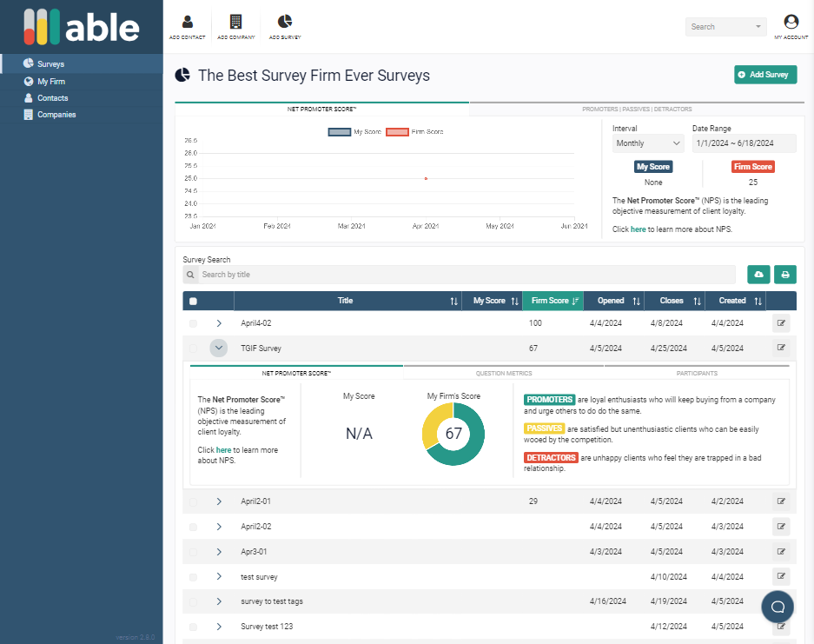Click the Add Contact person icon
The height and width of the screenshot is (644, 814).
[x=188, y=23]
